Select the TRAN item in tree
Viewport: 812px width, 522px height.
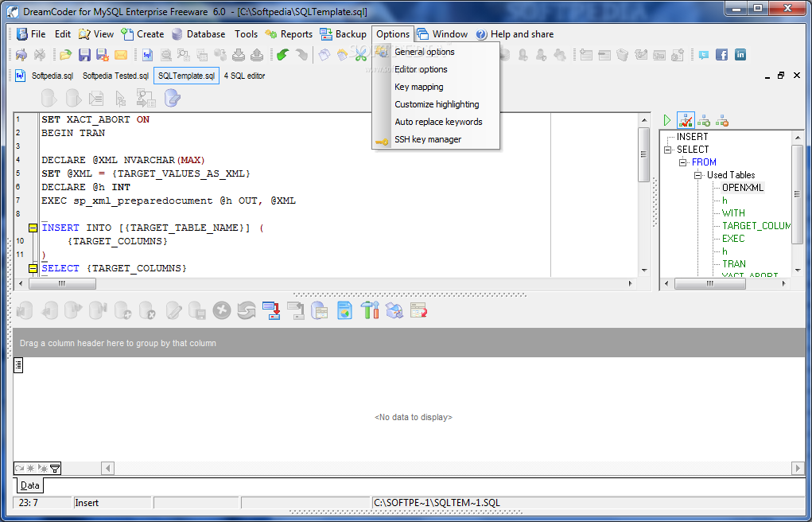[x=734, y=264]
